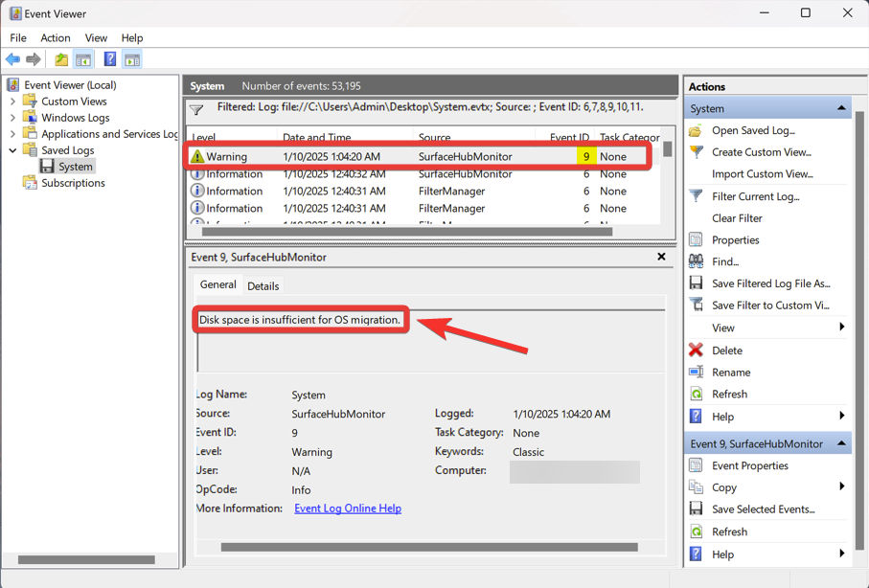Open the Help submenu arrow under System
The image size is (869, 588).
click(842, 416)
